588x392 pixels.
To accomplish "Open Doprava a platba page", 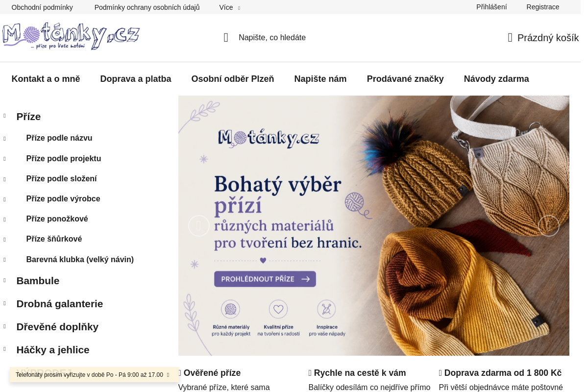I will point(136,79).
